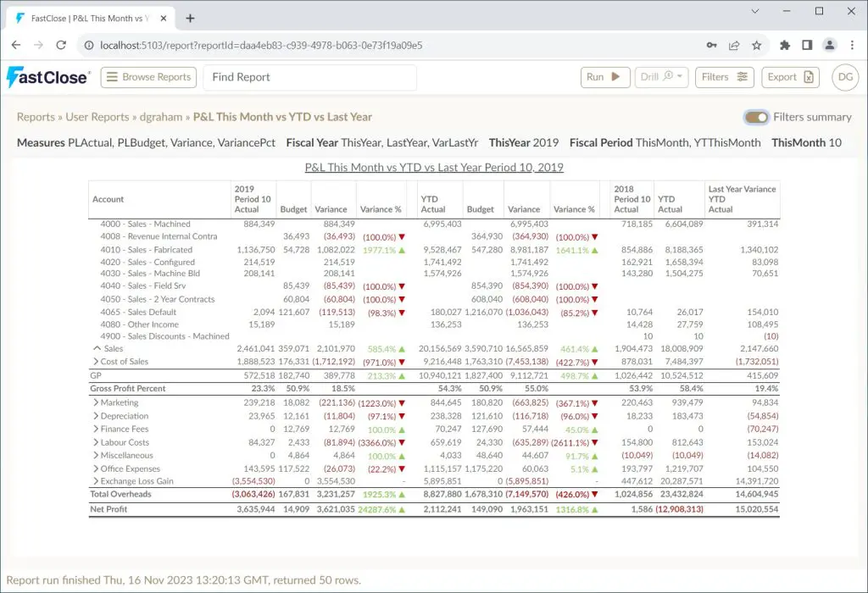Open the browser extensions puzzle icon
This screenshot has width=868, height=593.
(x=784, y=46)
